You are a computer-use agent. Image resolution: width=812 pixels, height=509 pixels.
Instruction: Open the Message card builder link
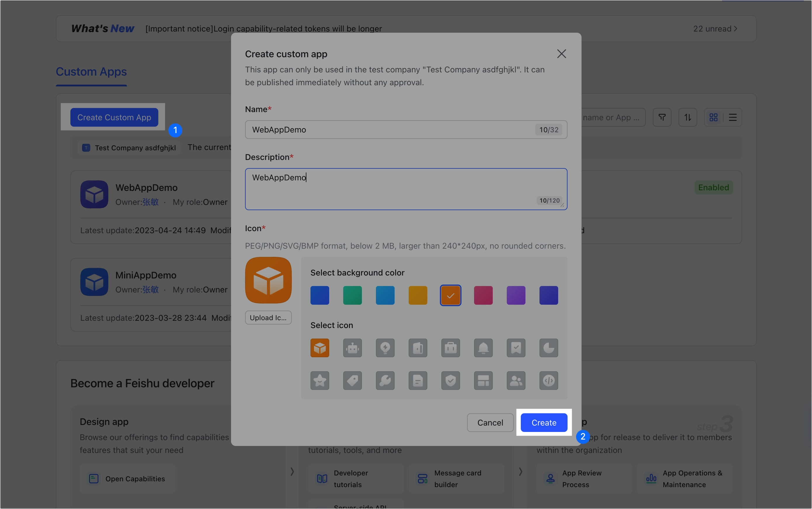click(x=456, y=479)
